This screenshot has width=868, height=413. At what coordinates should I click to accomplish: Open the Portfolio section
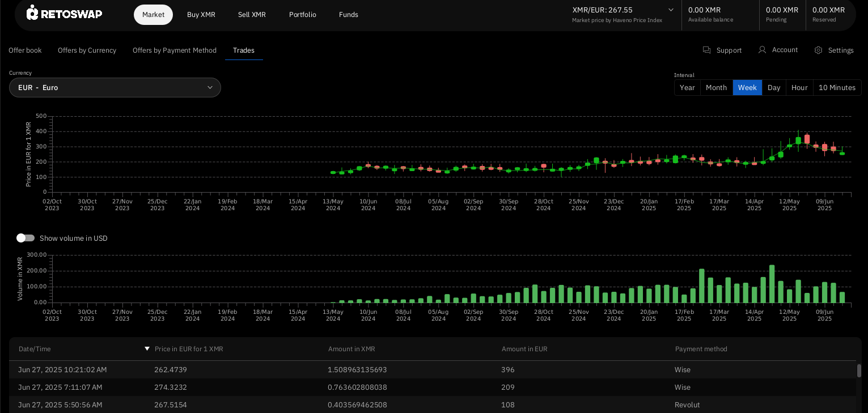click(x=303, y=15)
